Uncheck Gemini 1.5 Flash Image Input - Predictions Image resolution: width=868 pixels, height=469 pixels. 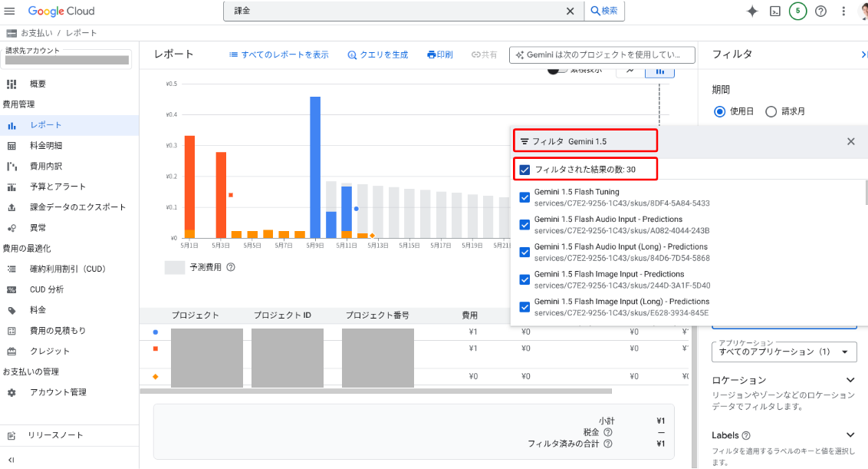coord(524,279)
